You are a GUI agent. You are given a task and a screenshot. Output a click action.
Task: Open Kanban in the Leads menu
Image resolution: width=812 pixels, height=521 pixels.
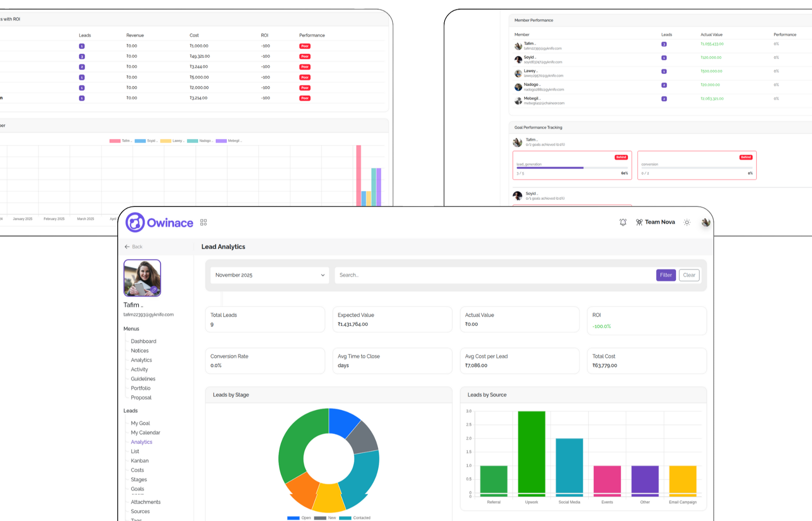pos(140,460)
